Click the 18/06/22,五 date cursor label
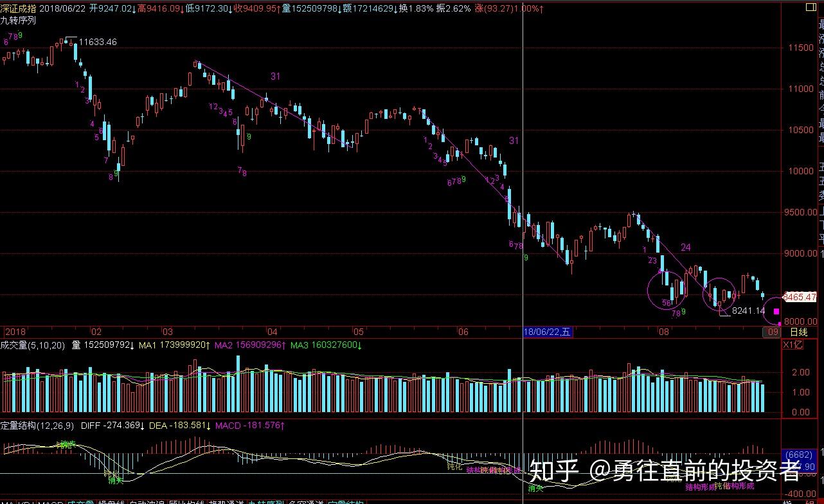The height and width of the screenshot is (504, 824). tap(547, 332)
